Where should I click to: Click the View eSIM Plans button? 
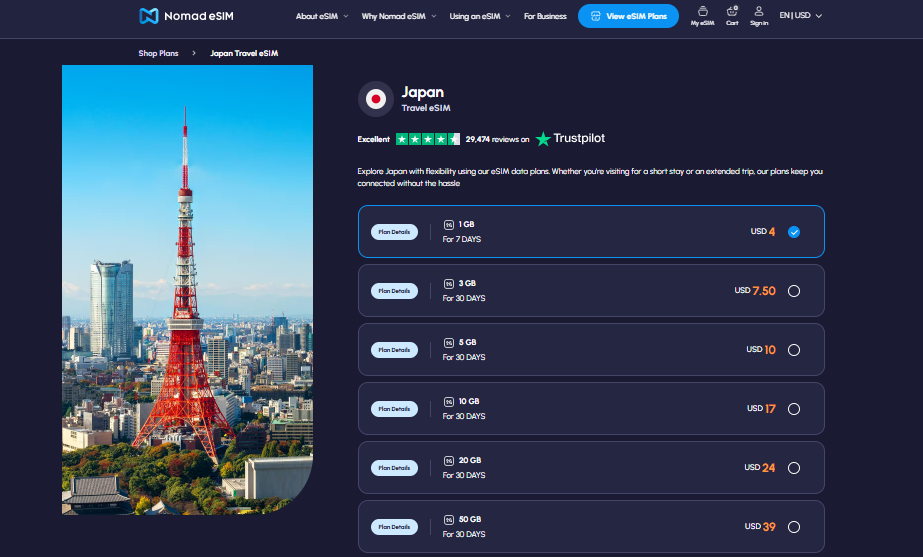tap(628, 16)
